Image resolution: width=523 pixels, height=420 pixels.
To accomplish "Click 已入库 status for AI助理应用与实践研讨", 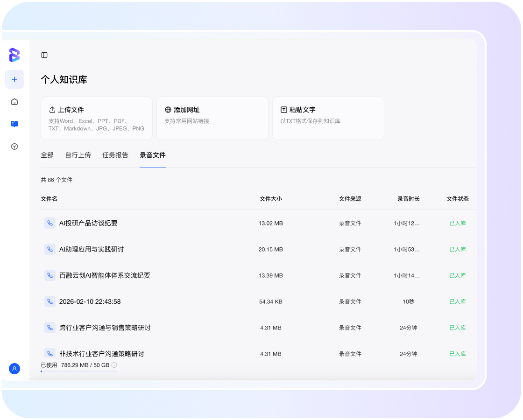I will point(458,249).
